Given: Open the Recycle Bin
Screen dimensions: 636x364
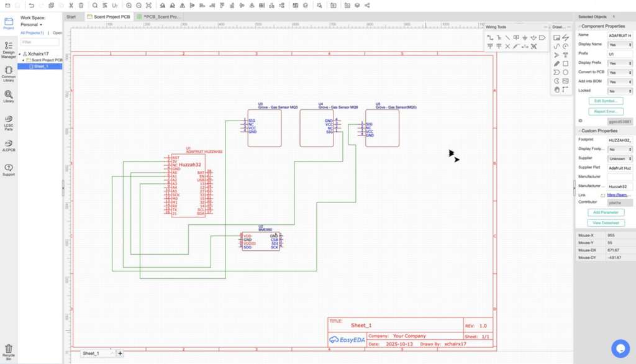Looking at the screenshot, I should tap(9, 352).
